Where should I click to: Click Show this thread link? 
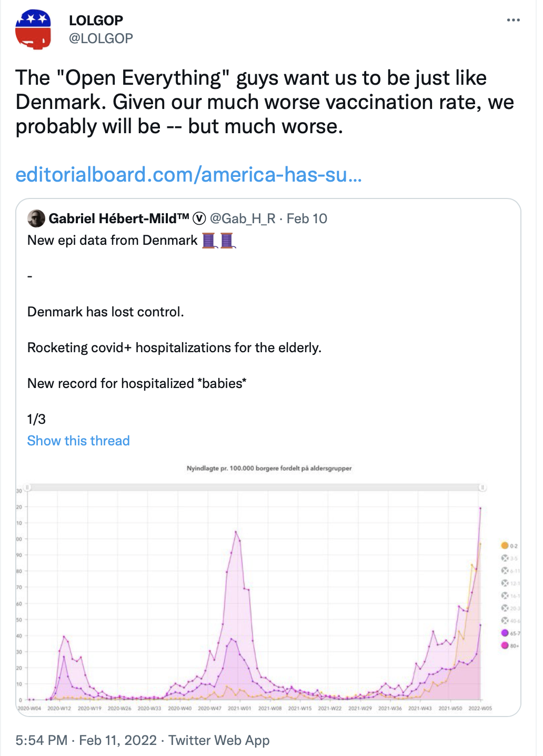tap(78, 441)
